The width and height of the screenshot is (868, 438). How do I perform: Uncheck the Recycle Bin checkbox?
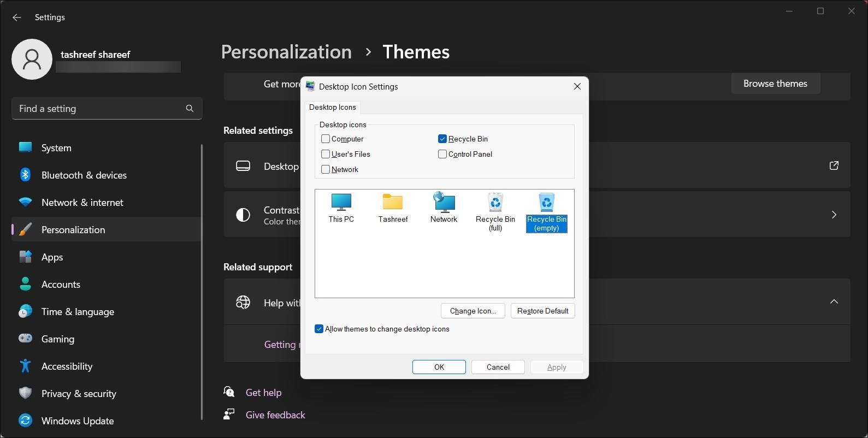point(442,139)
